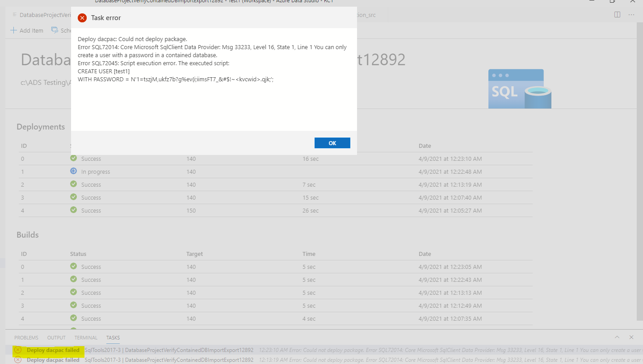Click the failed icon on the 12:13:19 AM task
This screenshot has width=643, height=364.
[x=18, y=360]
